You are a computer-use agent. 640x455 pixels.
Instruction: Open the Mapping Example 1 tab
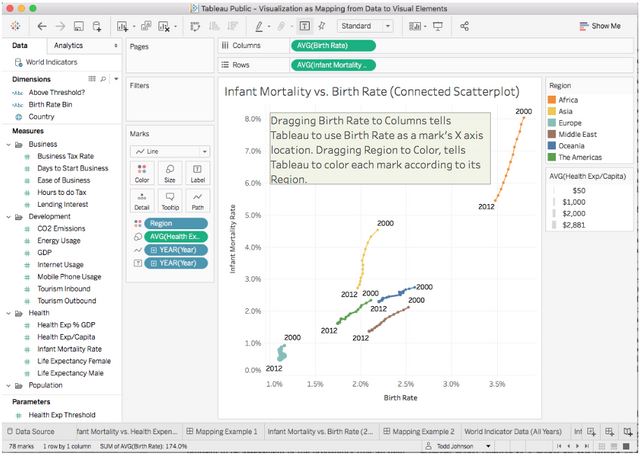[x=222, y=431]
